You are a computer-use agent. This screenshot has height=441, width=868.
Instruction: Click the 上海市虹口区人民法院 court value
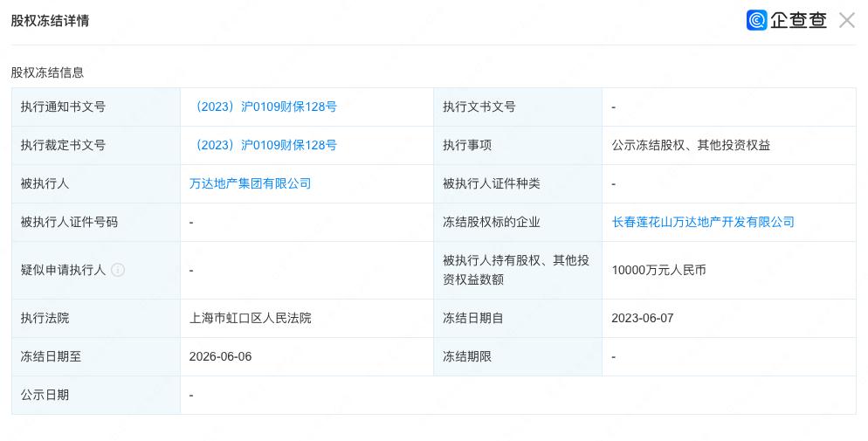(251, 318)
